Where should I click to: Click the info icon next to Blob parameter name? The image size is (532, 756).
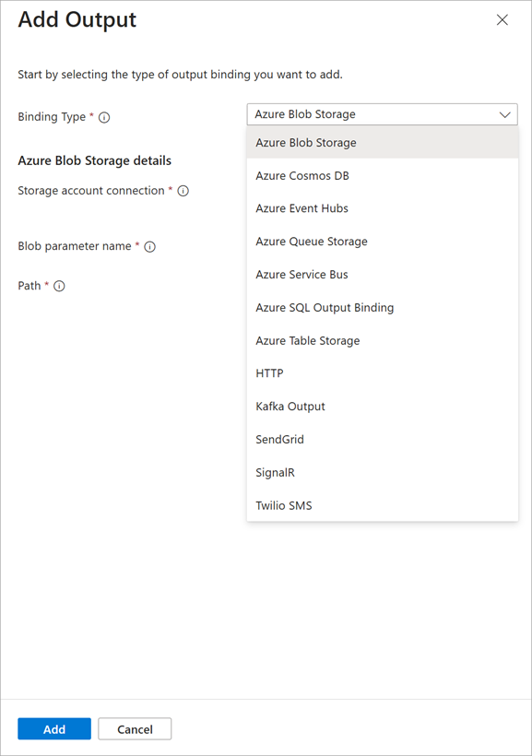(150, 247)
